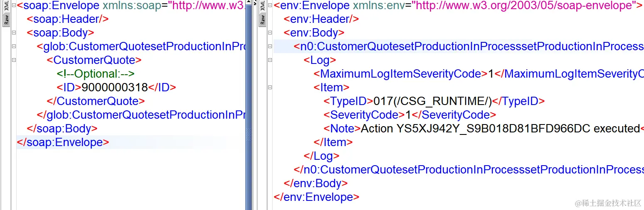
Task: Switch request panel to XML view tab
Action: coord(6,6)
